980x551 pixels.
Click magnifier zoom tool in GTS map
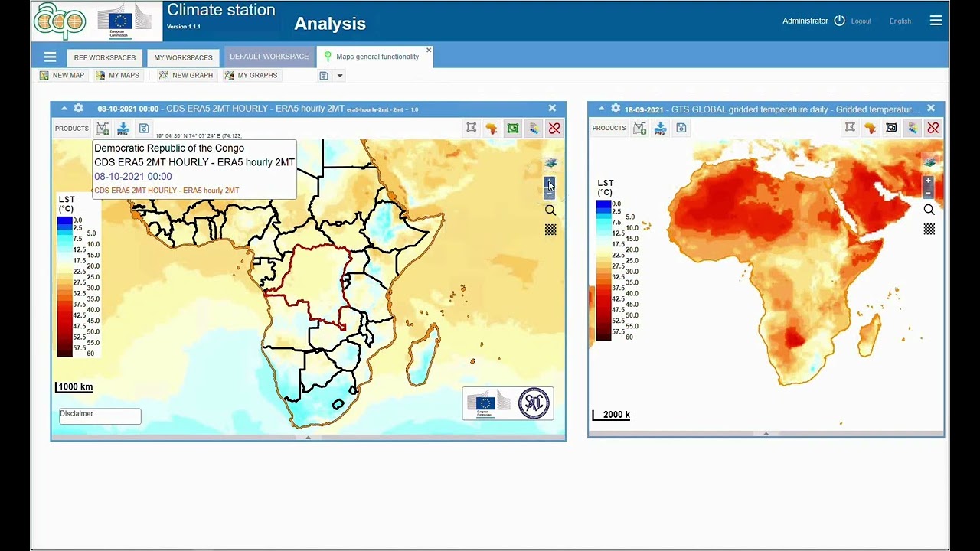tap(929, 210)
